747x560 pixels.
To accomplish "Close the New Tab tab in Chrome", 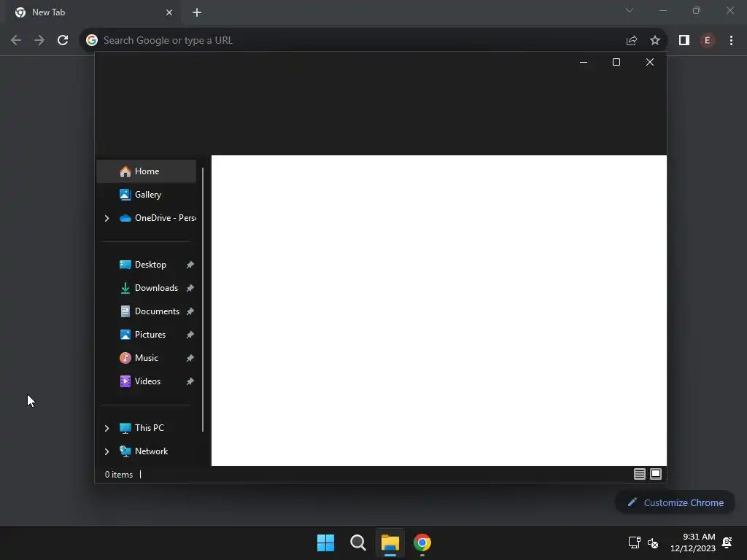I will click(x=169, y=12).
